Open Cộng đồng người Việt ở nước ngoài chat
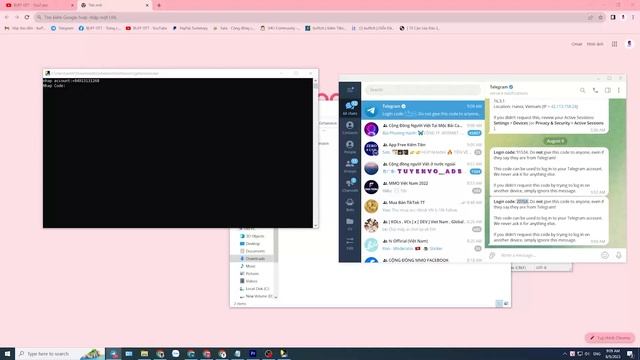Image resolution: width=640 pixels, height=360 pixels. click(x=423, y=168)
